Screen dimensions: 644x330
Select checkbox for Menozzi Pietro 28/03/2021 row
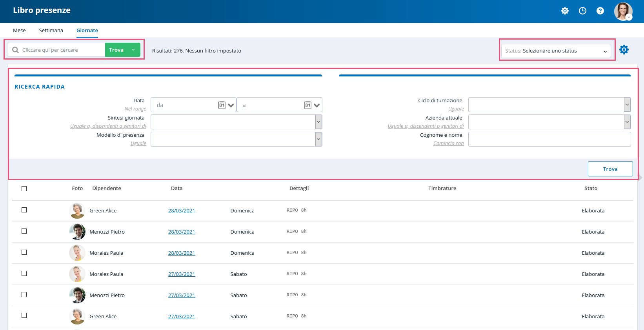(x=24, y=231)
